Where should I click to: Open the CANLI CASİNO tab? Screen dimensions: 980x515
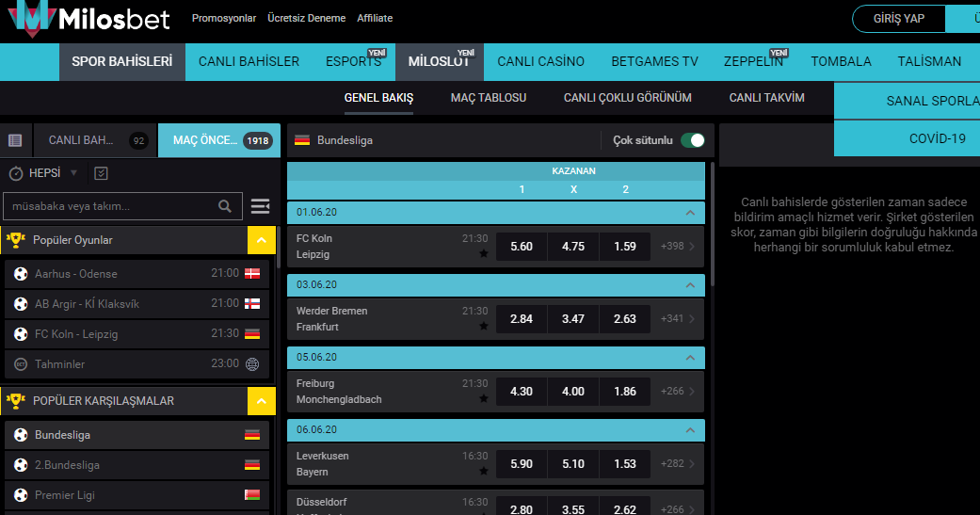(540, 62)
